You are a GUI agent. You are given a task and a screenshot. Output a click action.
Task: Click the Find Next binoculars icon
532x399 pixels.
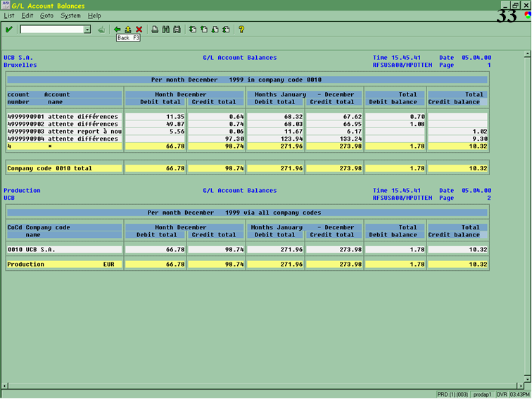177,30
